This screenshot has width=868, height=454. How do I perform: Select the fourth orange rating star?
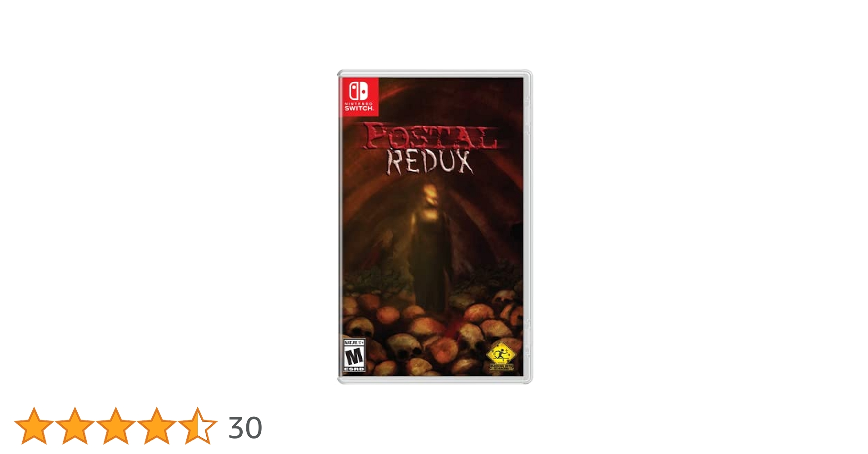point(156,425)
